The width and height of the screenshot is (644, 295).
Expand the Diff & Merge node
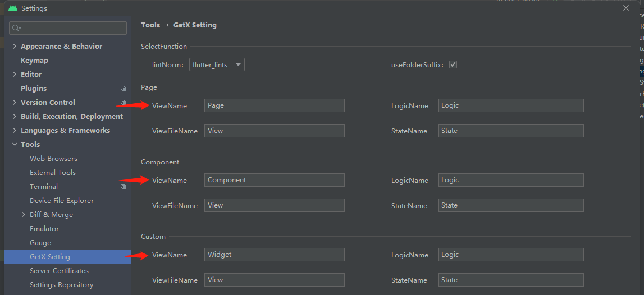[x=24, y=215]
